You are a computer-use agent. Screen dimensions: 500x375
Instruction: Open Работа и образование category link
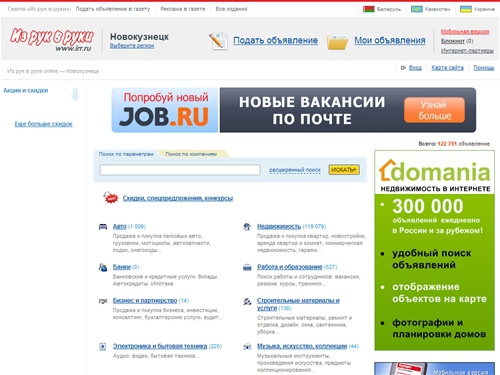[290, 267]
